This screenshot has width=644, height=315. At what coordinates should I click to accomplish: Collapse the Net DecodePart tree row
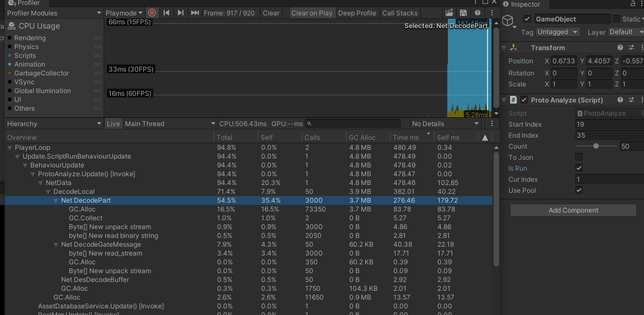pyautogui.click(x=56, y=200)
